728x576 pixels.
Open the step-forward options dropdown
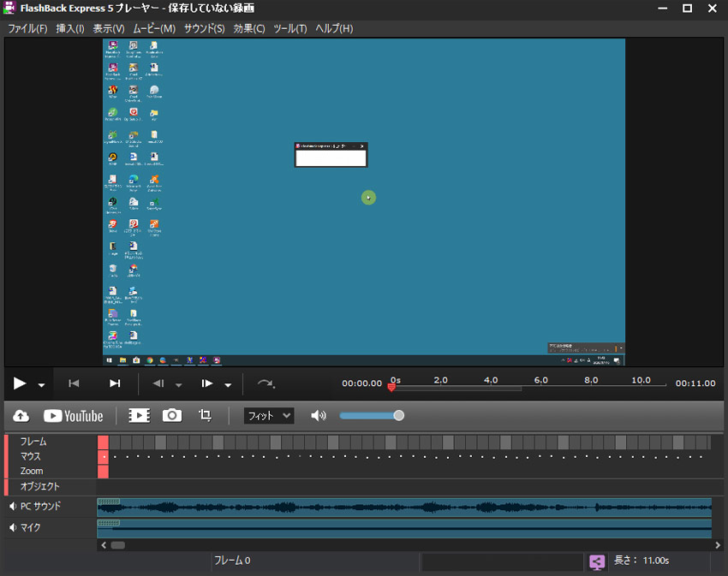(228, 385)
